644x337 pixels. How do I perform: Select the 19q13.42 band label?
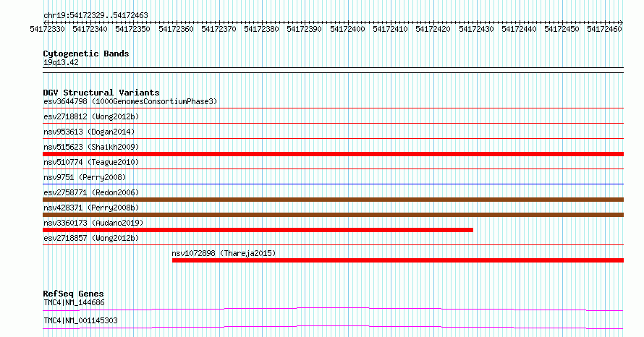point(61,62)
